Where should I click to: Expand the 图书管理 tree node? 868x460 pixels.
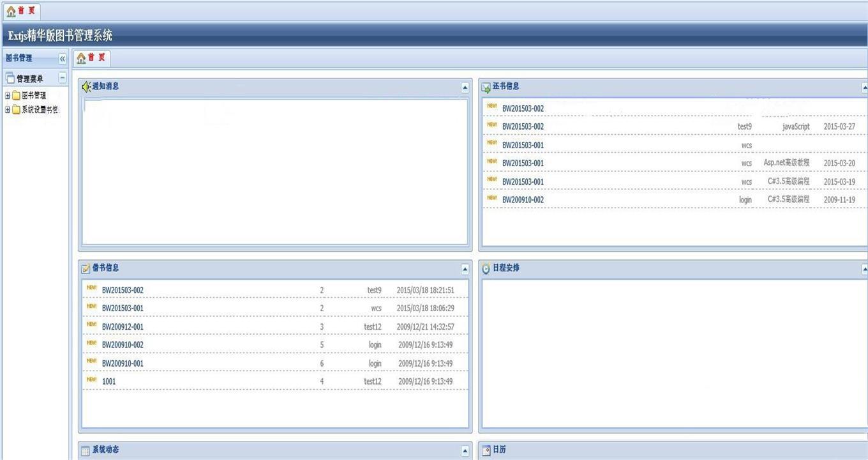(8, 95)
